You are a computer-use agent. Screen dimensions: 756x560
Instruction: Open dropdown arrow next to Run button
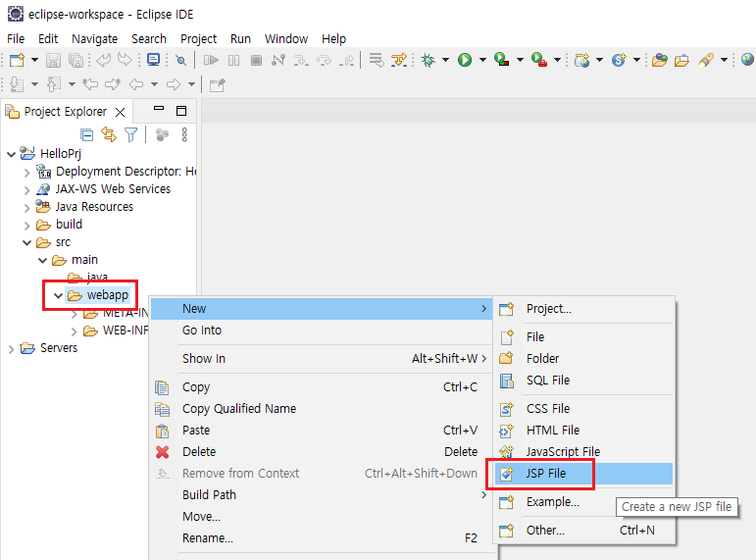click(x=481, y=60)
